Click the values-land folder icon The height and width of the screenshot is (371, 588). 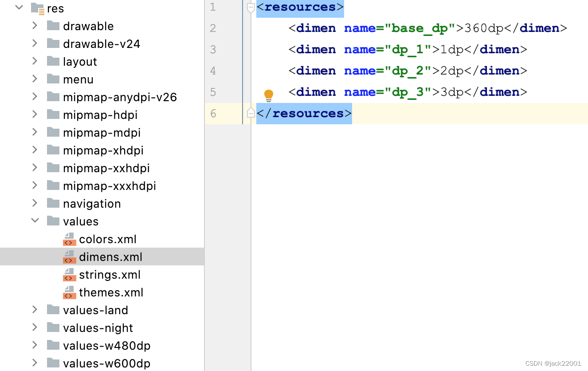53,310
